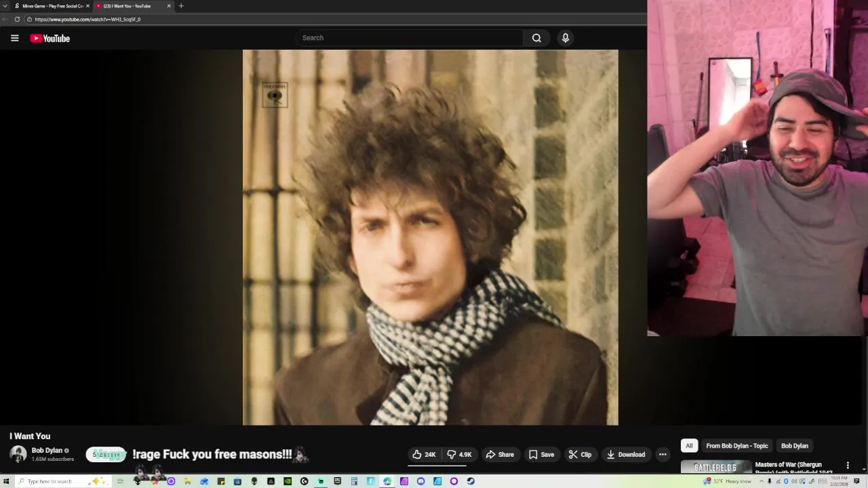868x488 pixels.
Task: Open the Bob Dylan channel name link
Action: coord(47,451)
